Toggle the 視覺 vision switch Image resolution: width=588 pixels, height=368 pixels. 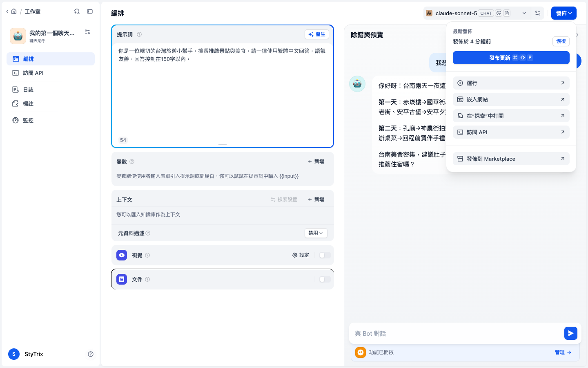(325, 255)
